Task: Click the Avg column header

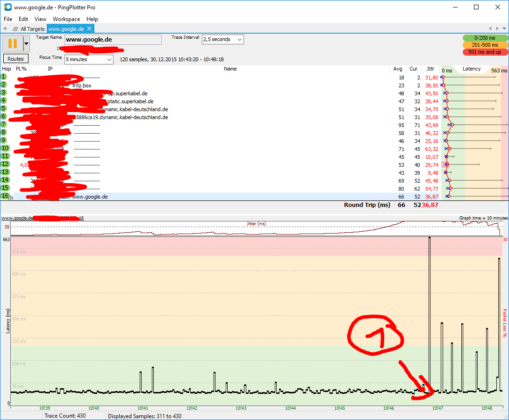Action: pyautogui.click(x=398, y=69)
